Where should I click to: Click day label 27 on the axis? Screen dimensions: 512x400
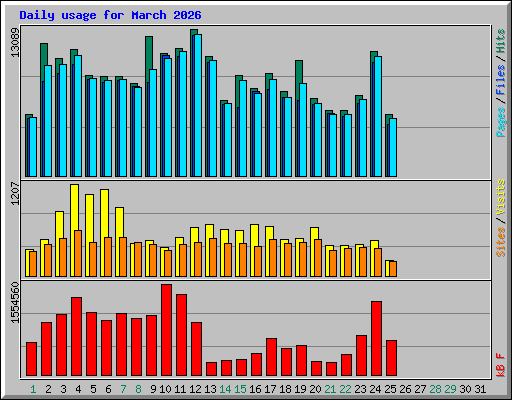point(420,389)
